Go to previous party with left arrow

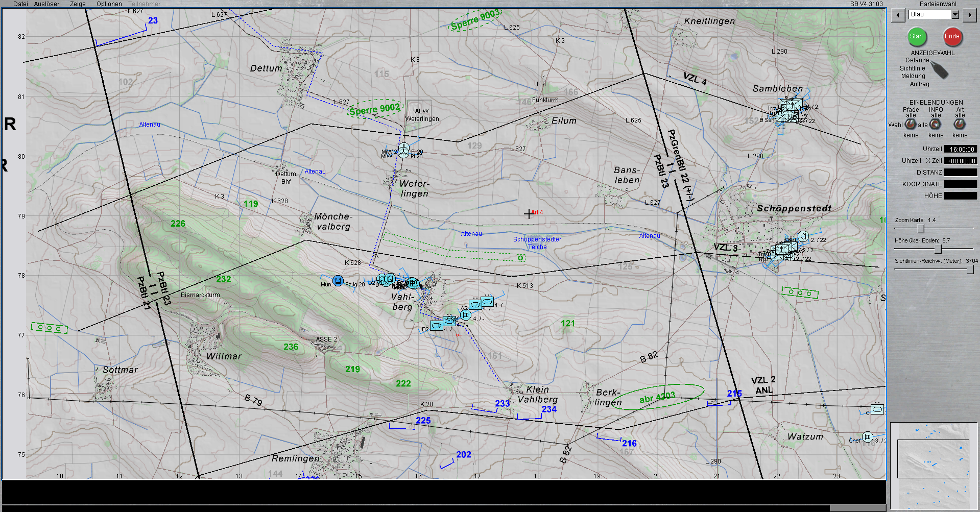click(x=898, y=15)
